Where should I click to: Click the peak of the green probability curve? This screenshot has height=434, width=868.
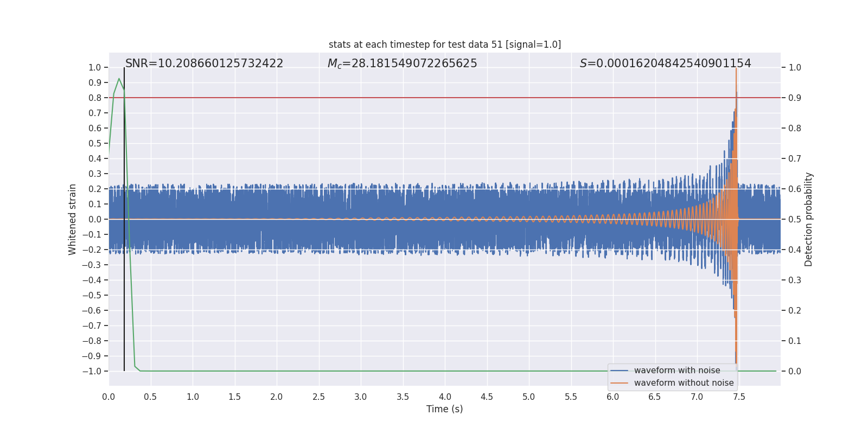pyautogui.click(x=119, y=79)
